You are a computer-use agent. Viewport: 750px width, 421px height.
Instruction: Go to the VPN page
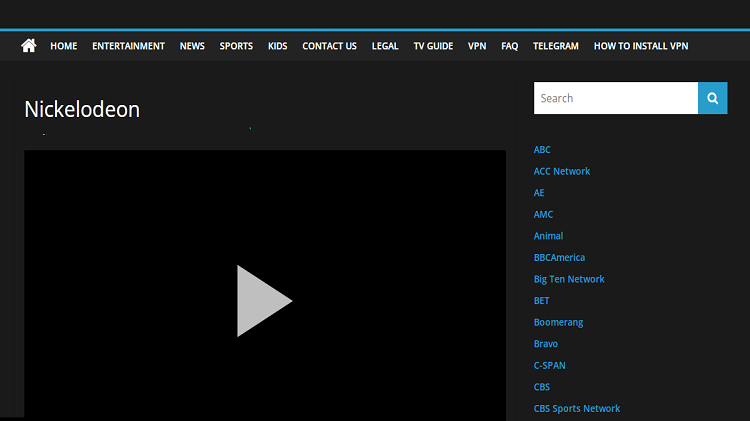point(477,46)
